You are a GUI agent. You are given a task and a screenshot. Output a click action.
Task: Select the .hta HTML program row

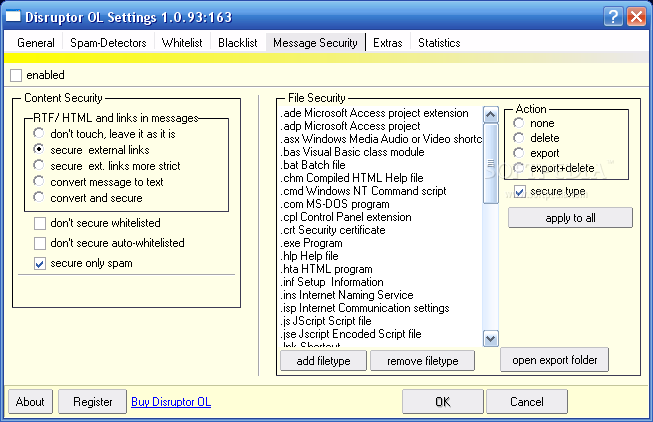point(381,269)
